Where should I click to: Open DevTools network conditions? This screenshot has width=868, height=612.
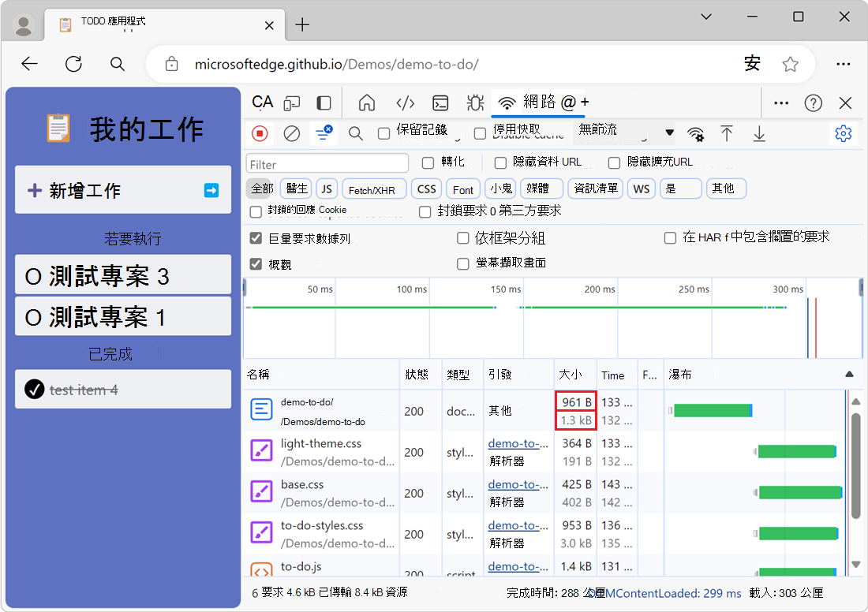tap(696, 133)
